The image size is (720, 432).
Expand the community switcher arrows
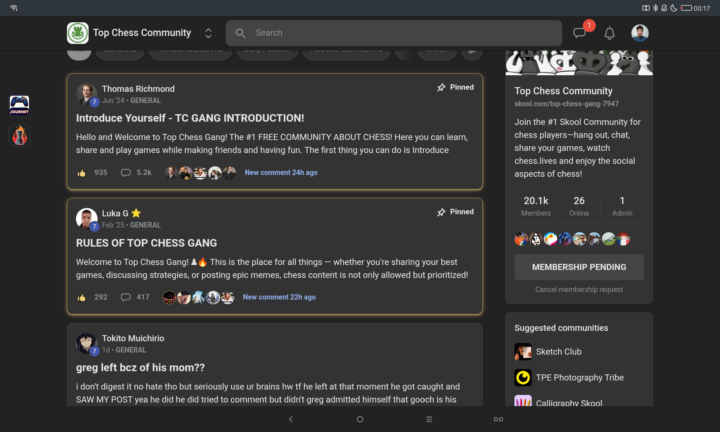pyautogui.click(x=208, y=33)
